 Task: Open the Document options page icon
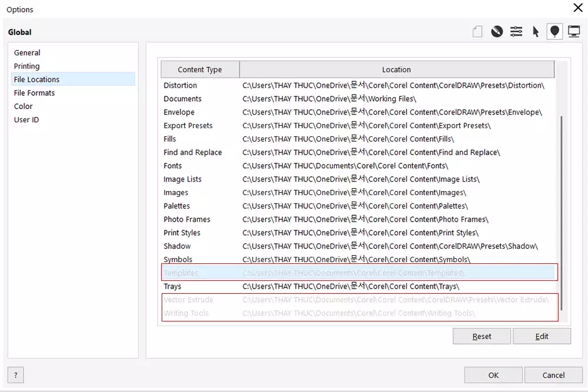click(477, 32)
